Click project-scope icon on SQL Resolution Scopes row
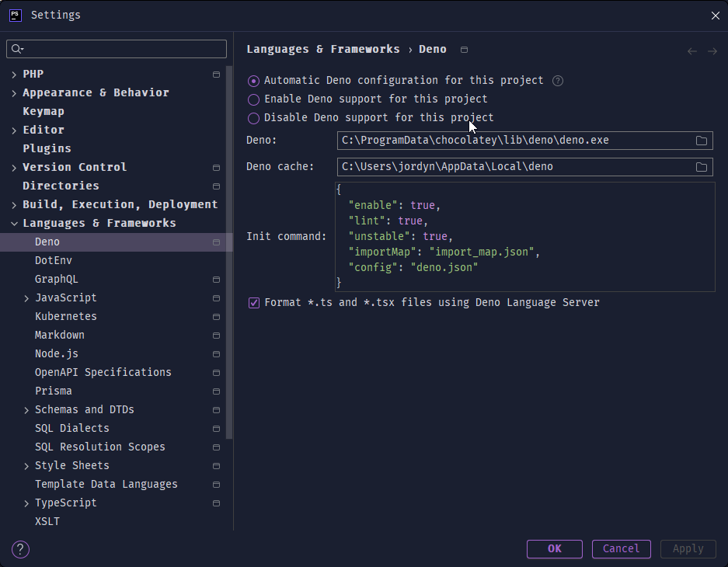This screenshot has width=728, height=567. pos(216,447)
